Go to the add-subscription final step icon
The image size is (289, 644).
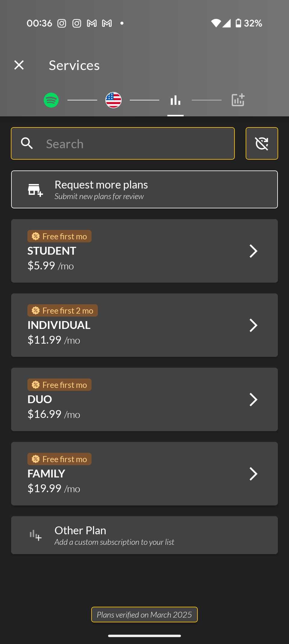pos(238,100)
